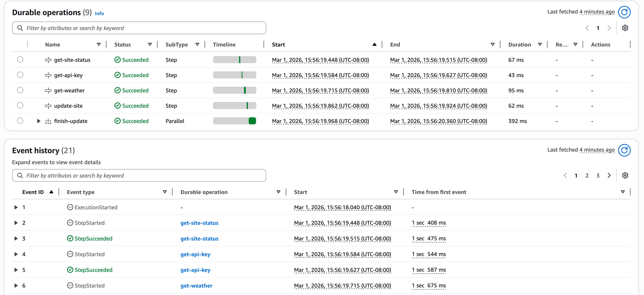Click the next page arrow in Event history
Screen dimensions: 644x295
[x=609, y=175]
